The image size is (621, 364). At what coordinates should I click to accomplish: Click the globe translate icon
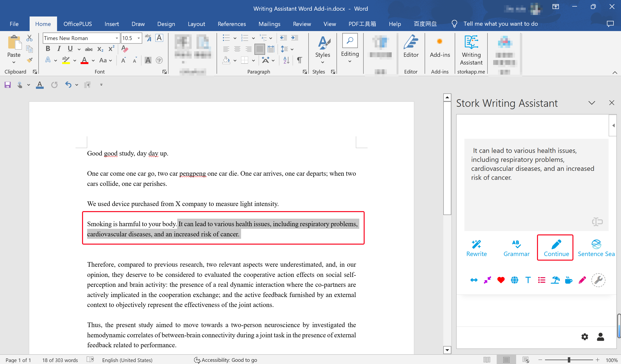click(514, 280)
